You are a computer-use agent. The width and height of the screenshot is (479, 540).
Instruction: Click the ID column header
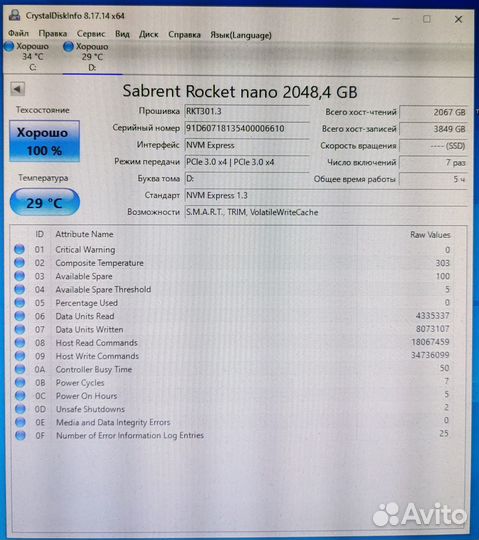click(x=40, y=234)
